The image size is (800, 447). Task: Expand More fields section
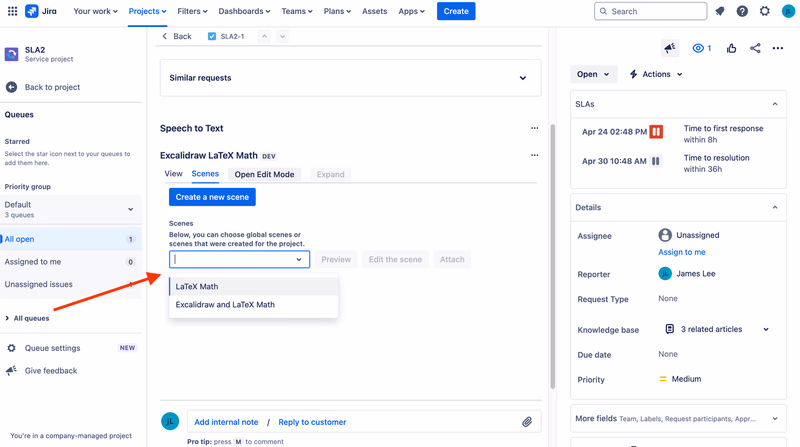775,419
